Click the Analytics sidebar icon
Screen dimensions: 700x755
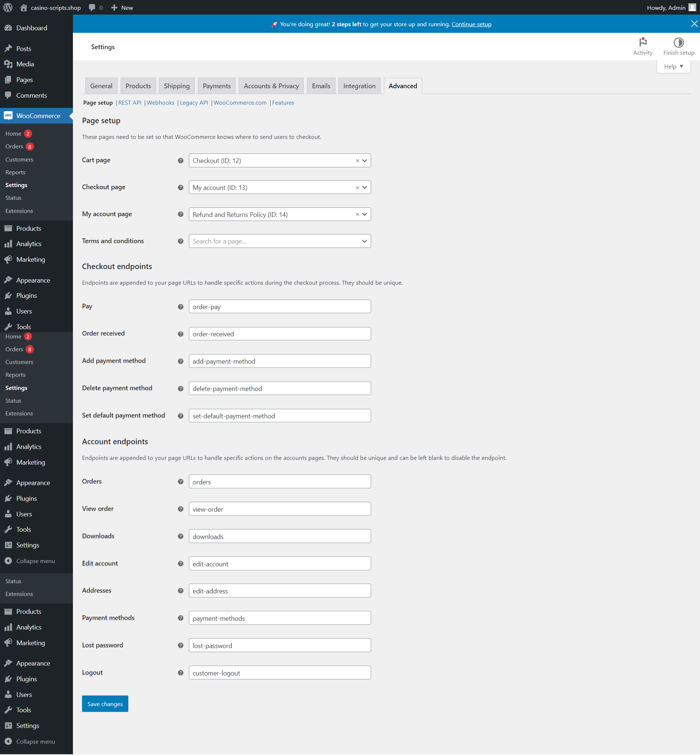(9, 244)
